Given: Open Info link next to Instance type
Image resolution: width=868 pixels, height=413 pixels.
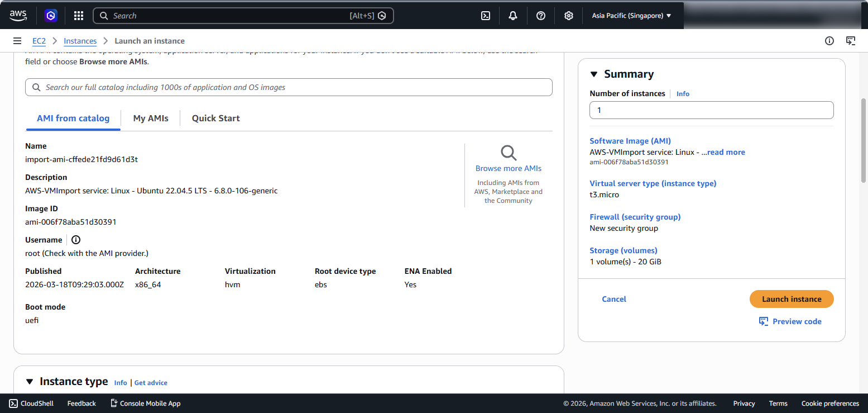Looking at the screenshot, I should pos(121,383).
